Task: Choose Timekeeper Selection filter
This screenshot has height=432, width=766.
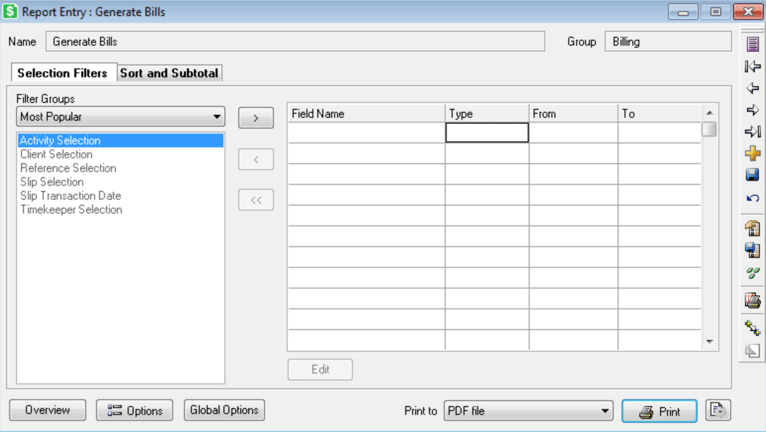Action: [x=71, y=210]
